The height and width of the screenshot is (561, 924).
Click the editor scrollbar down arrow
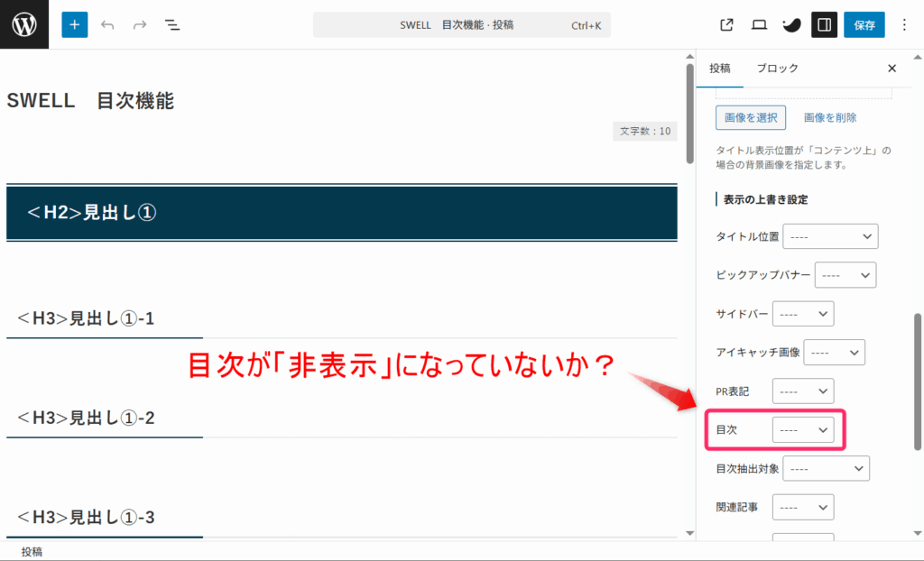(690, 533)
